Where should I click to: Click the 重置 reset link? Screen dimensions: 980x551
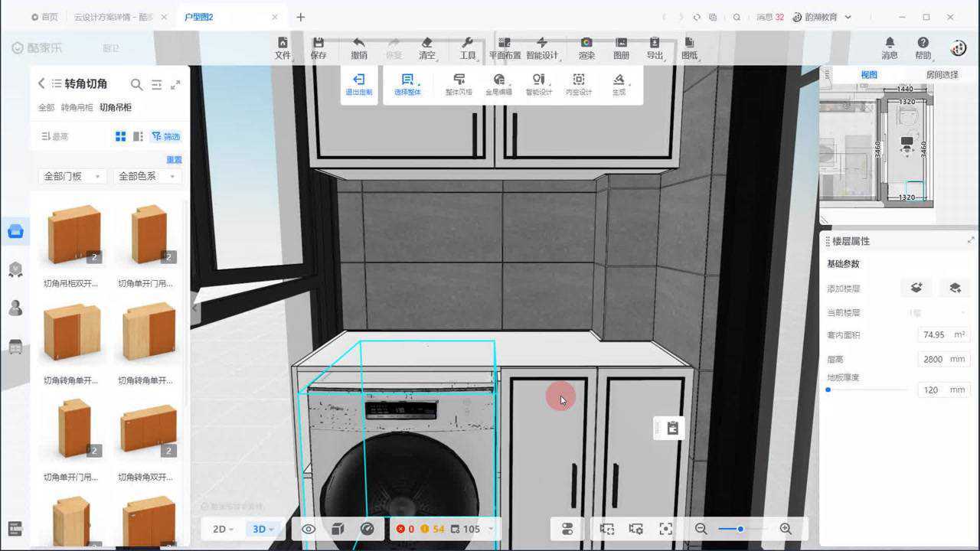click(174, 160)
